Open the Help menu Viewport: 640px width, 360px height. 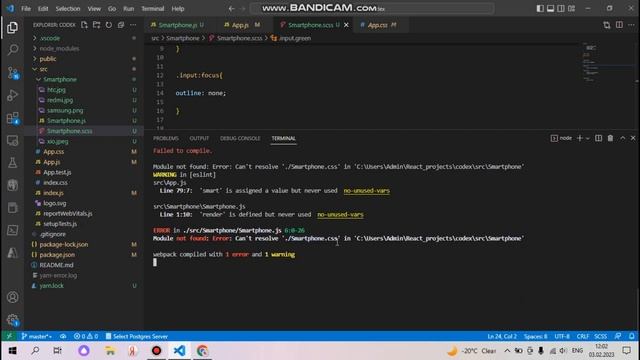point(178,9)
